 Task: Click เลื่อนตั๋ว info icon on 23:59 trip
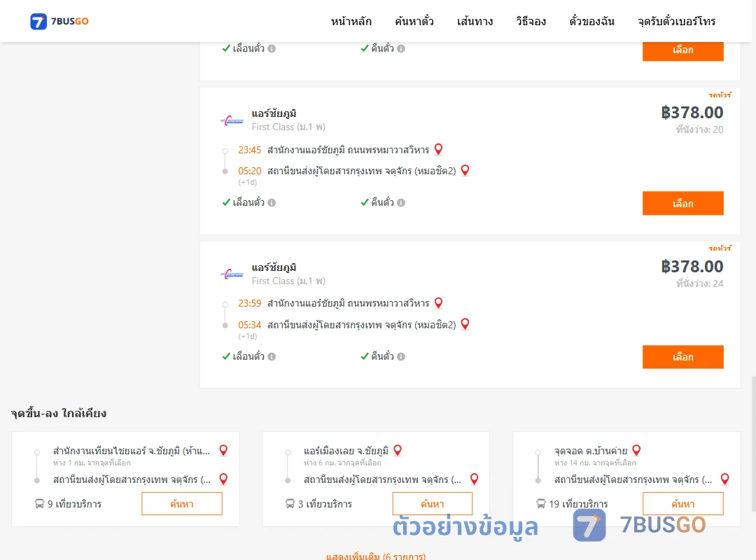tap(272, 356)
